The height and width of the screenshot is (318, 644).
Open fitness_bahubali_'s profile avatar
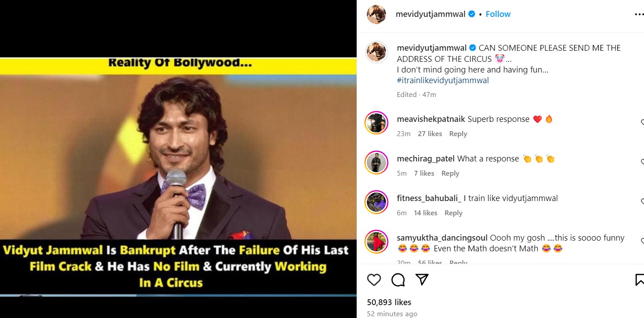click(x=376, y=202)
